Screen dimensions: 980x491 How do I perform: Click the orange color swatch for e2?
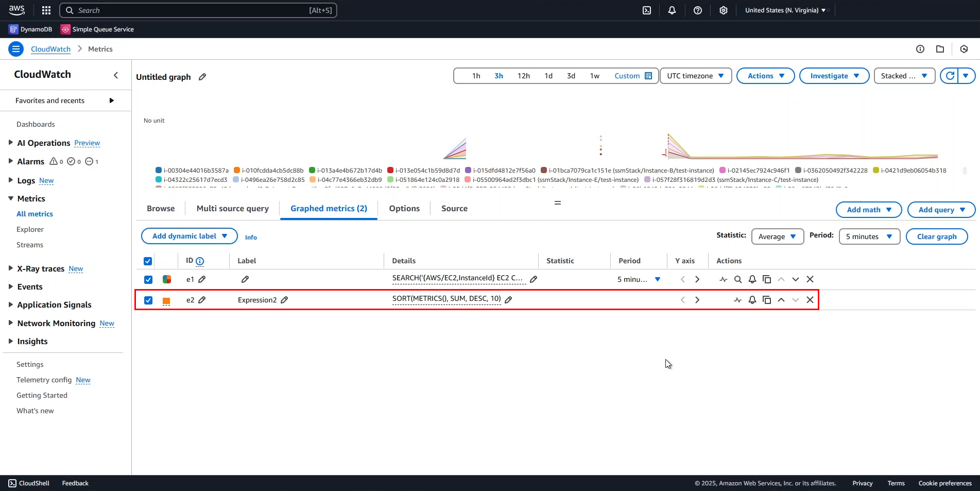[x=166, y=300]
